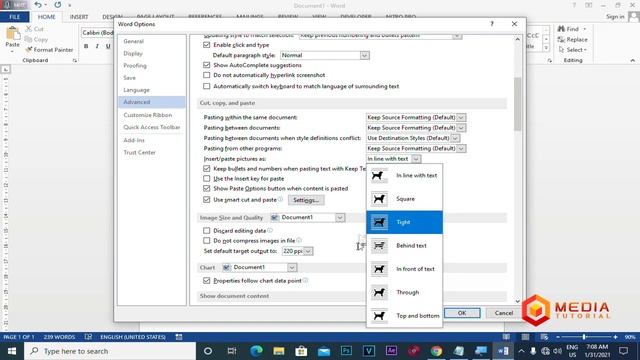Open Google Chrome from the taskbar
640x360 pixels.
436,351
